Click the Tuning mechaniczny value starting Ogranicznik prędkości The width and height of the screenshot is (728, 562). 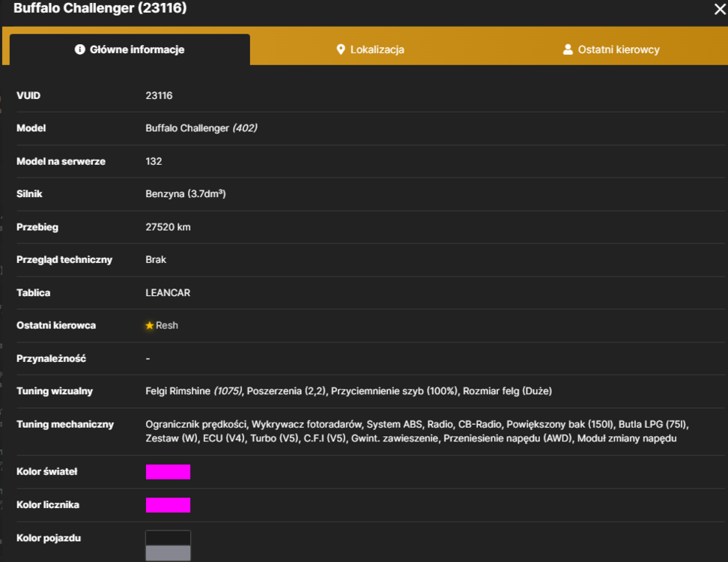[417, 431]
